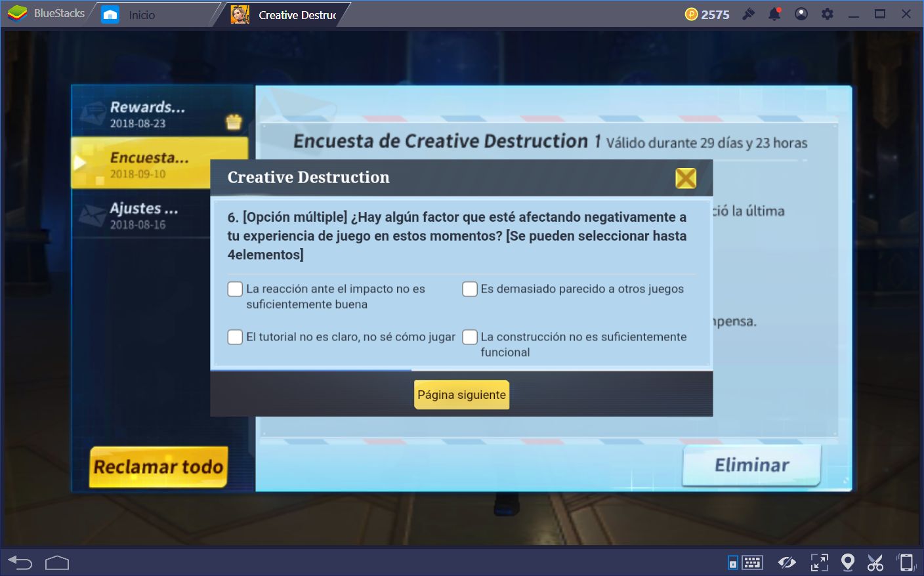
Task: Click the survey progress bar
Action: point(461,370)
